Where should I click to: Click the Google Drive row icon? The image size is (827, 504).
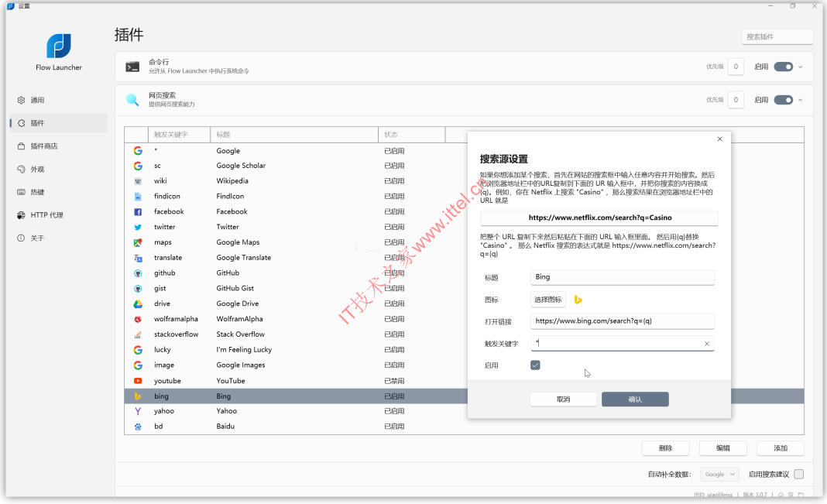[138, 303]
